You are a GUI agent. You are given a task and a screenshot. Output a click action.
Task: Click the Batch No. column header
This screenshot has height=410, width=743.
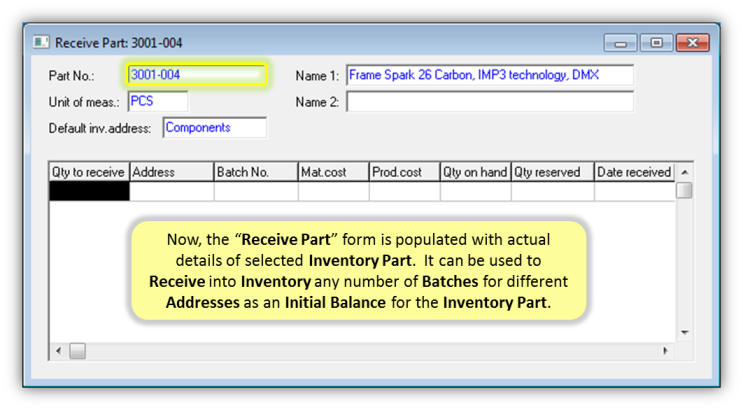pyautogui.click(x=255, y=172)
